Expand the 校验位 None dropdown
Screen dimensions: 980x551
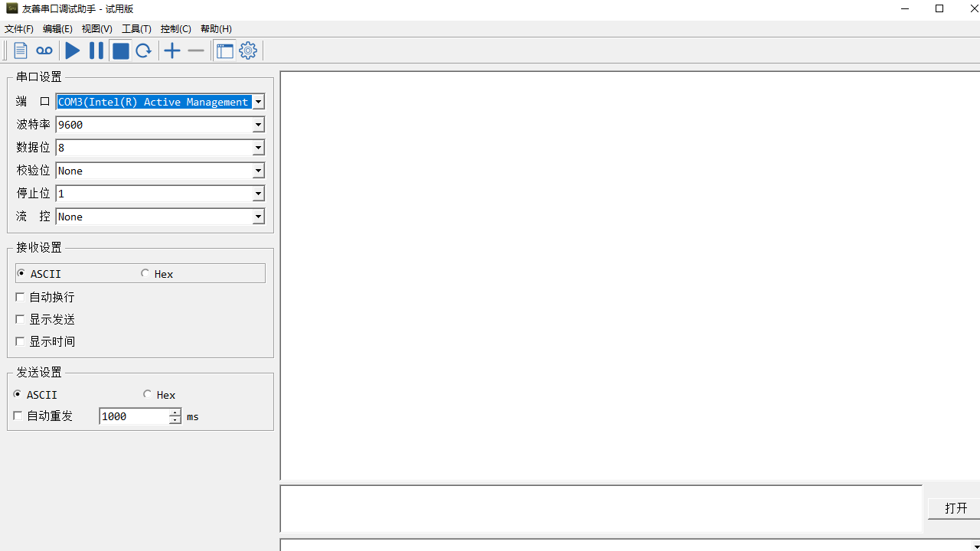(x=258, y=171)
